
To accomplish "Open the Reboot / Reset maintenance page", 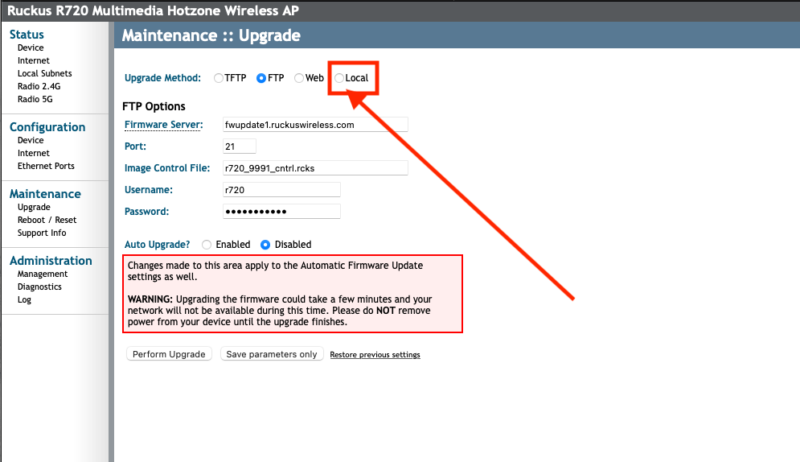I will coord(47,220).
